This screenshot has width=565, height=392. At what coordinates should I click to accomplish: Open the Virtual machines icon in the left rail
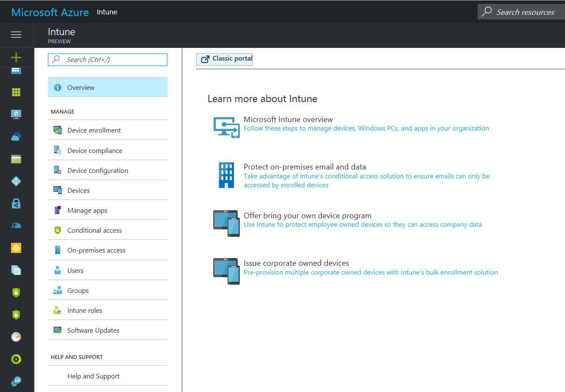17,114
